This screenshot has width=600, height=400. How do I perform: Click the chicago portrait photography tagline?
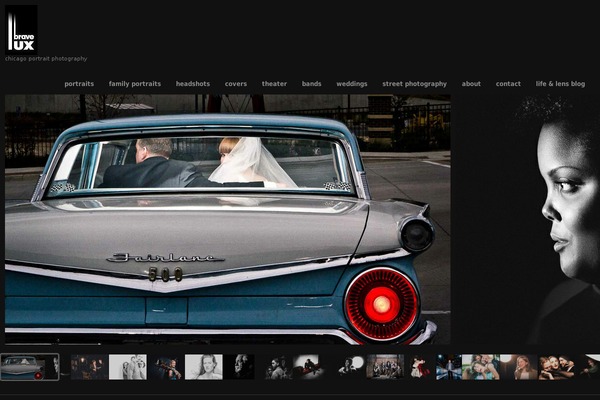pyautogui.click(x=46, y=59)
